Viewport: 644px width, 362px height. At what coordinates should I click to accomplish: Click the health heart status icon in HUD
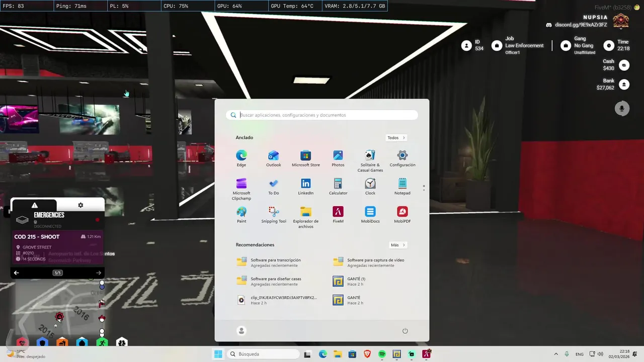pos(22,343)
